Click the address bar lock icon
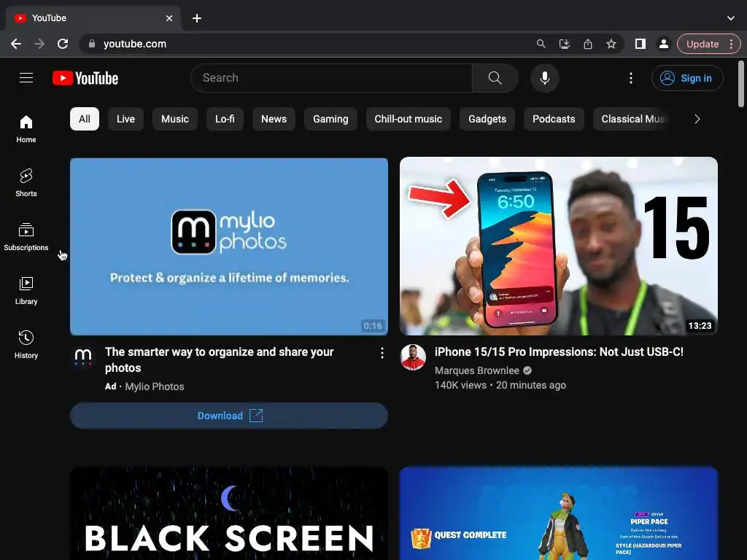This screenshot has width=747, height=560. click(92, 44)
